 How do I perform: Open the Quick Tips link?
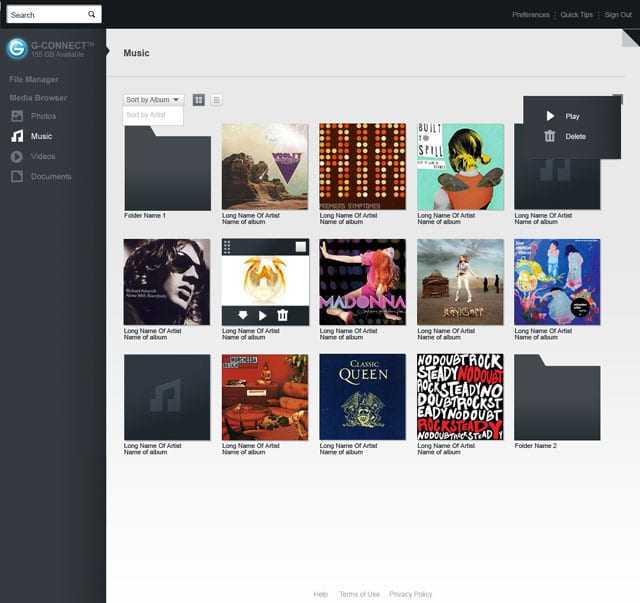(576, 15)
